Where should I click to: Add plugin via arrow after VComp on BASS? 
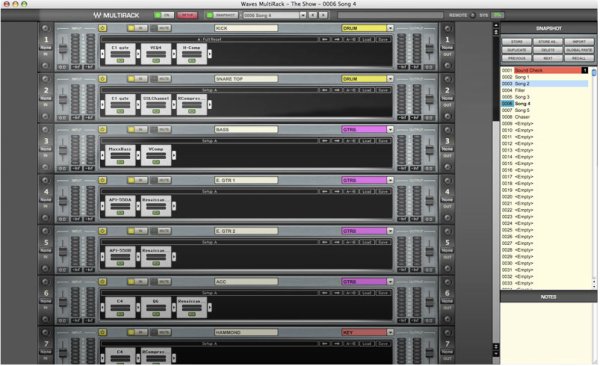(x=174, y=155)
